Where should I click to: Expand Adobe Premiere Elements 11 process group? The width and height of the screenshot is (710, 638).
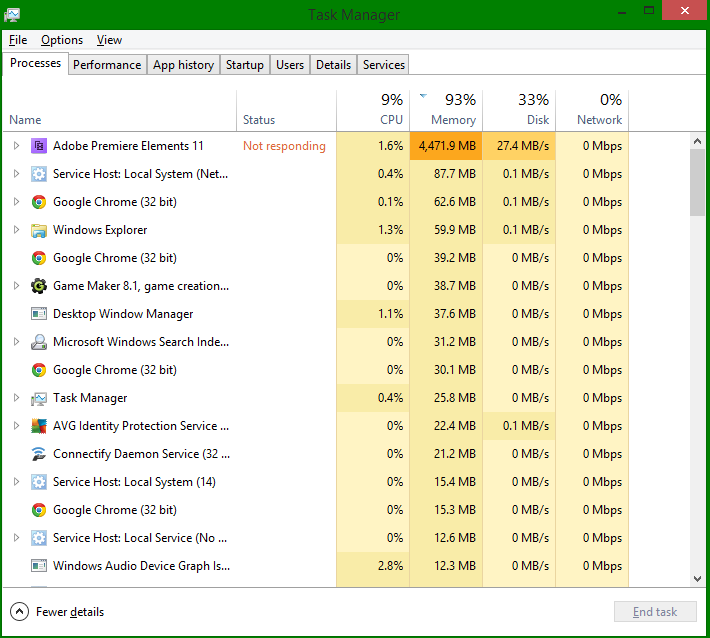point(16,146)
